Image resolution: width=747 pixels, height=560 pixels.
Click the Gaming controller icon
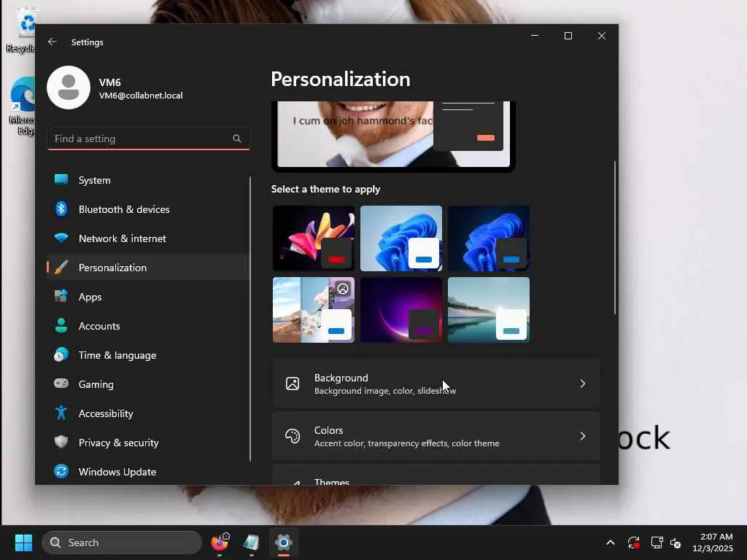[61, 384]
